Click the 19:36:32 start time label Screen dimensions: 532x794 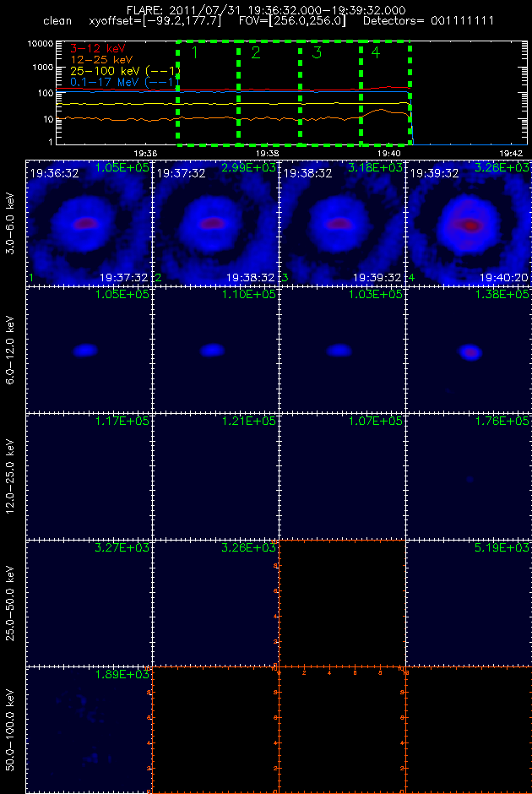point(54,174)
